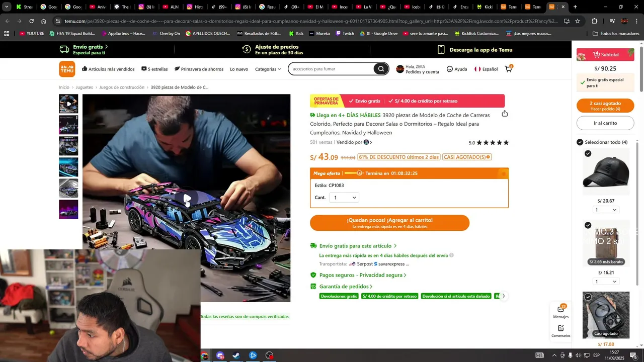Click the info icon beside delivery estimate
644x362 pixels.
[451, 255]
